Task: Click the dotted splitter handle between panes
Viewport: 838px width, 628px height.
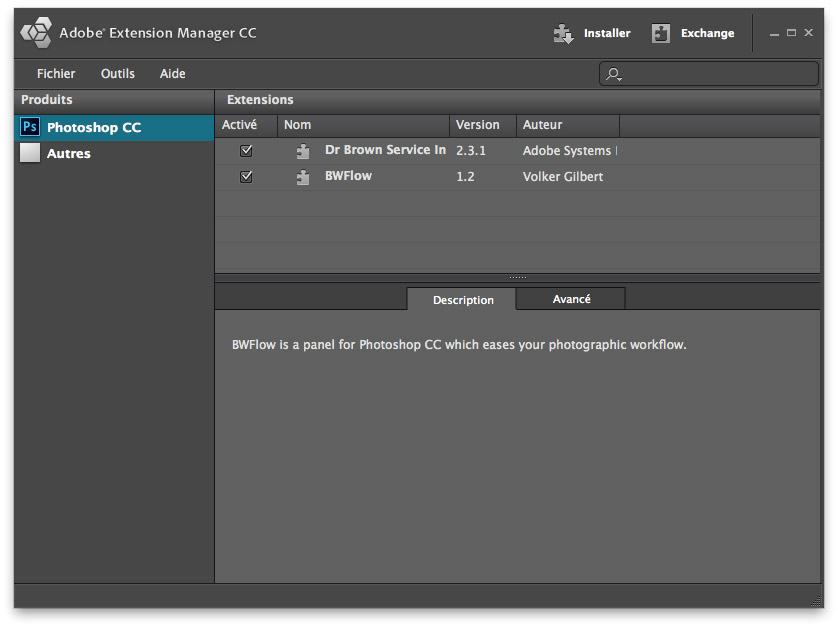Action: click(x=517, y=277)
